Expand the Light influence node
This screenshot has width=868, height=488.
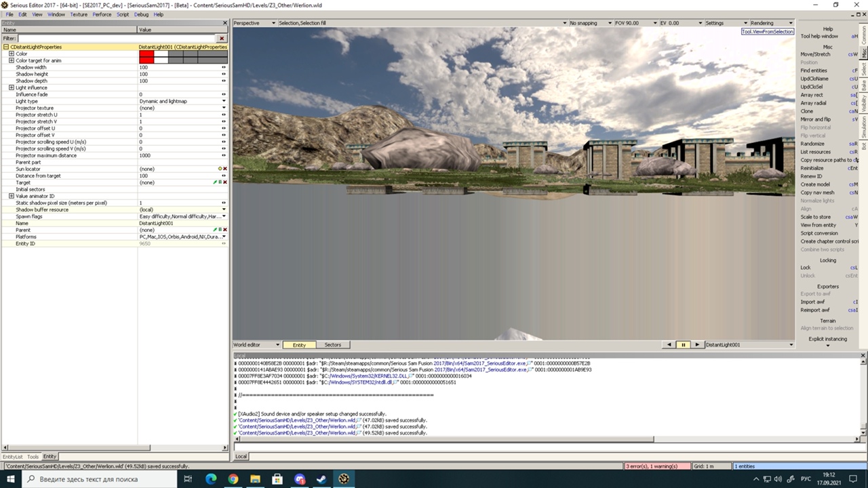point(12,87)
